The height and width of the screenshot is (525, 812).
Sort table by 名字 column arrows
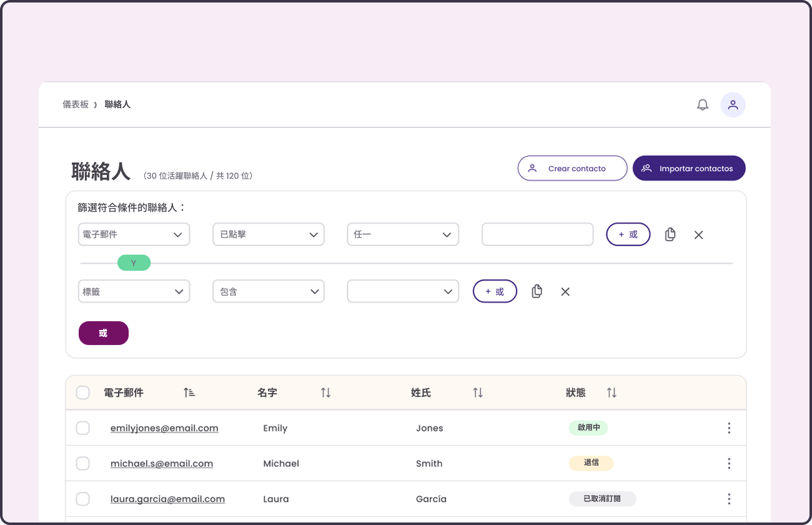tap(325, 392)
